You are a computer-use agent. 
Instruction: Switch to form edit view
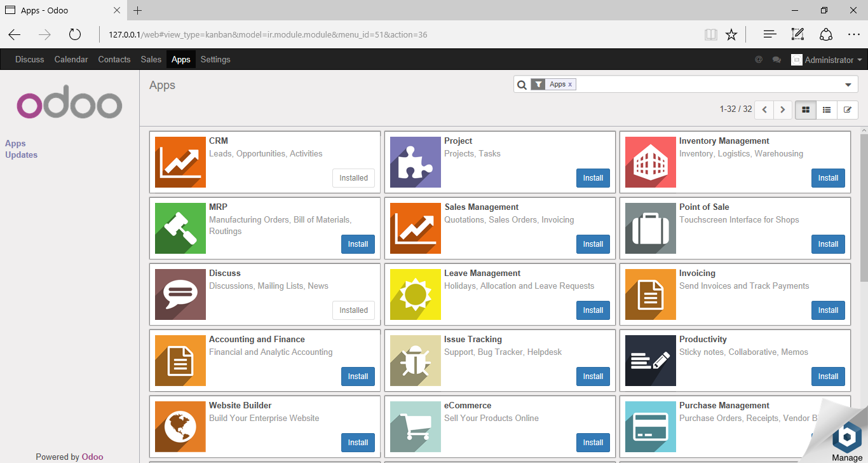847,109
